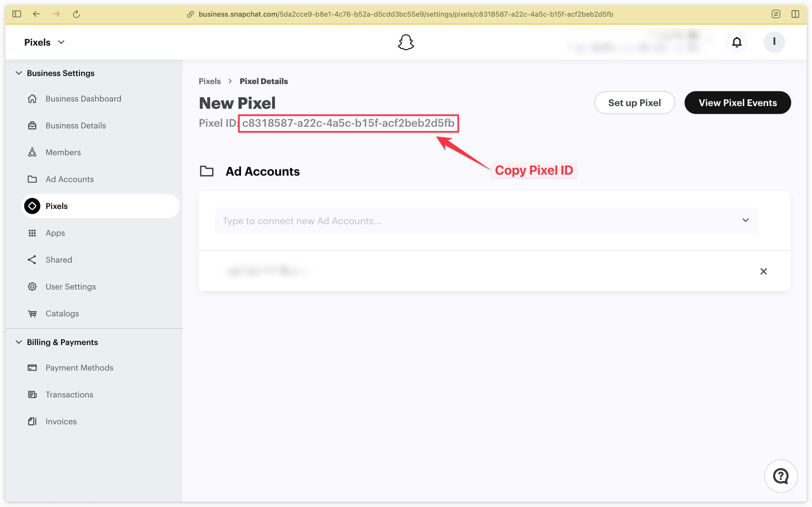Click Set up Pixel button
812x507 pixels.
pos(635,103)
